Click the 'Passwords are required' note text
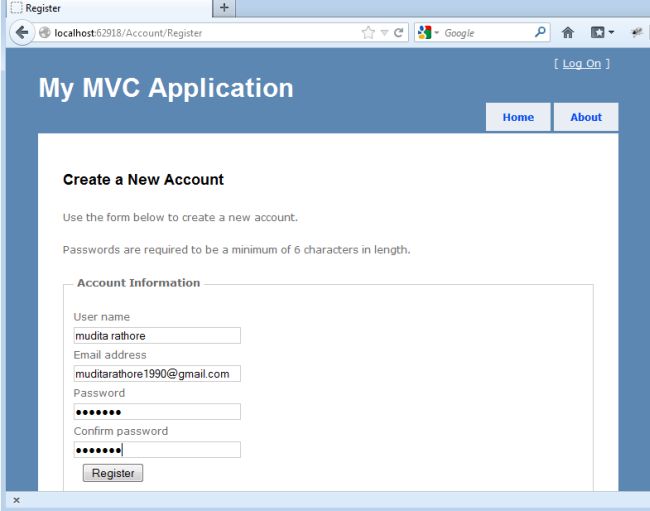 [x=236, y=250]
